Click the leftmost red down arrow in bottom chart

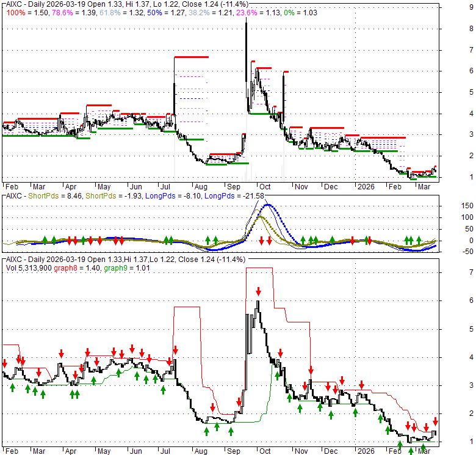5,363
